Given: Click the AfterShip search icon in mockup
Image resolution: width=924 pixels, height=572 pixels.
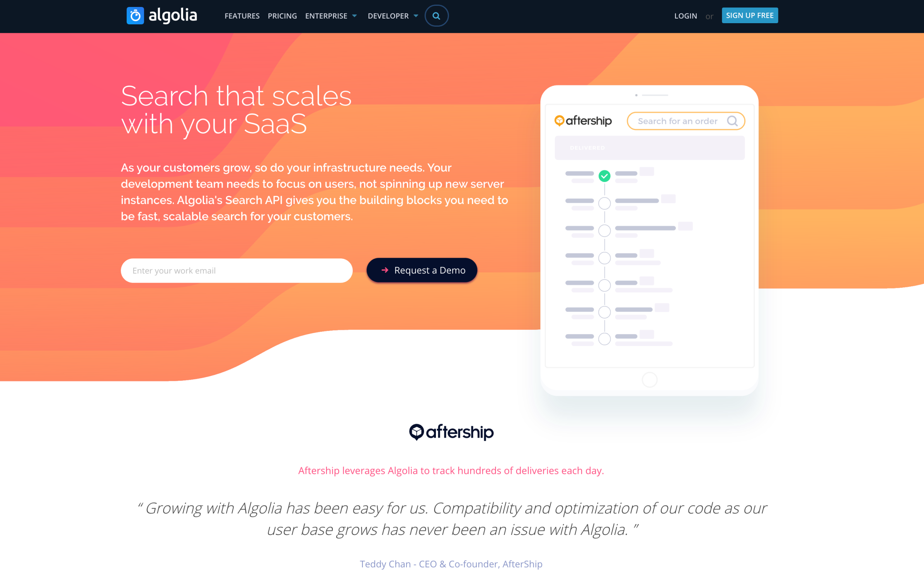Looking at the screenshot, I should [733, 121].
